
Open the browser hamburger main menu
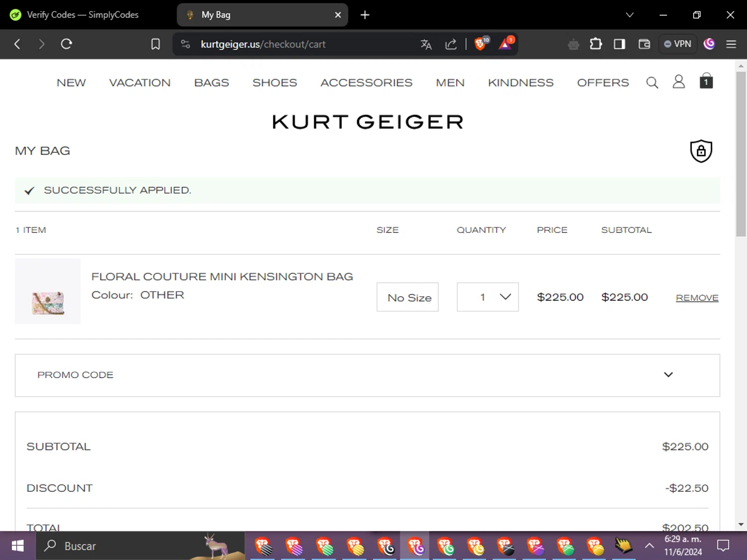(731, 44)
